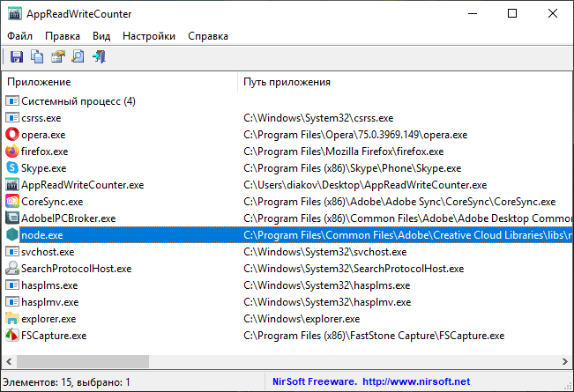This screenshot has width=574, height=392.
Task: Click path C:\Windows\explorer.exe
Action: 302,319
